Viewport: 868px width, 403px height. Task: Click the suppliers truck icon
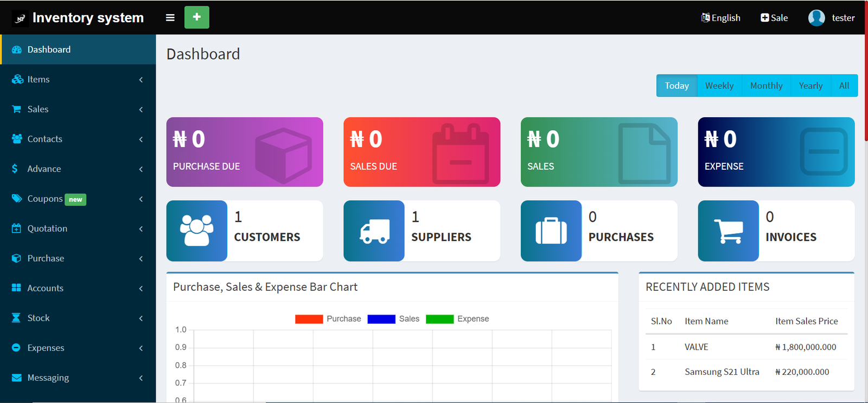[x=374, y=231]
